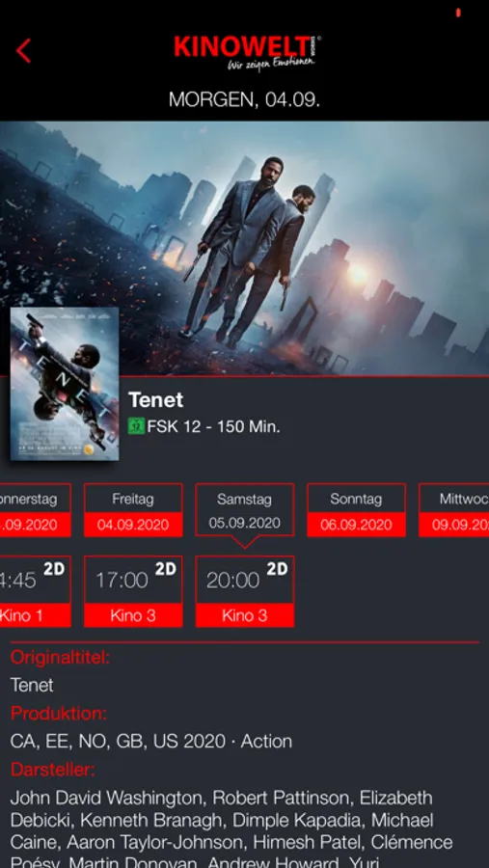Viewport: 489px width, 868px height.
Task: Tap the Kino 3 label under 20:00
Action: tap(245, 615)
